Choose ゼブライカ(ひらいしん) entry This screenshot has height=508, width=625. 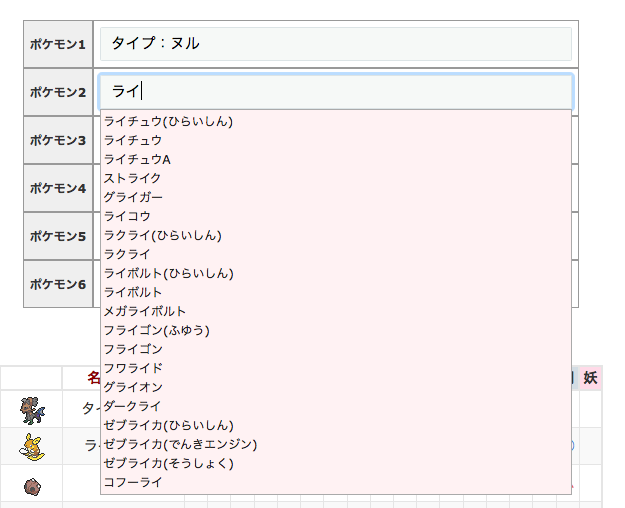click(336, 425)
